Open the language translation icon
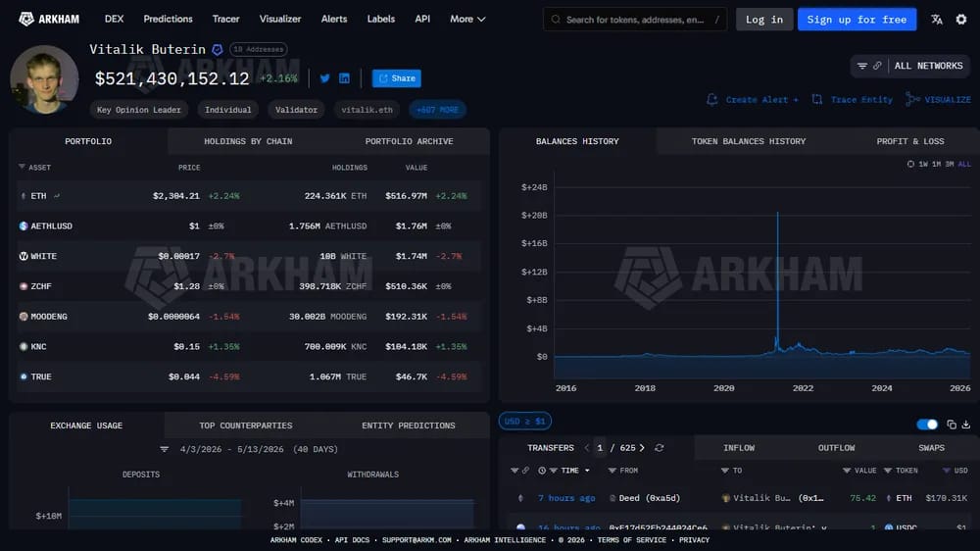The width and height of the screenshot is (980, 551). pyautogui.click(x=936, y=20)
